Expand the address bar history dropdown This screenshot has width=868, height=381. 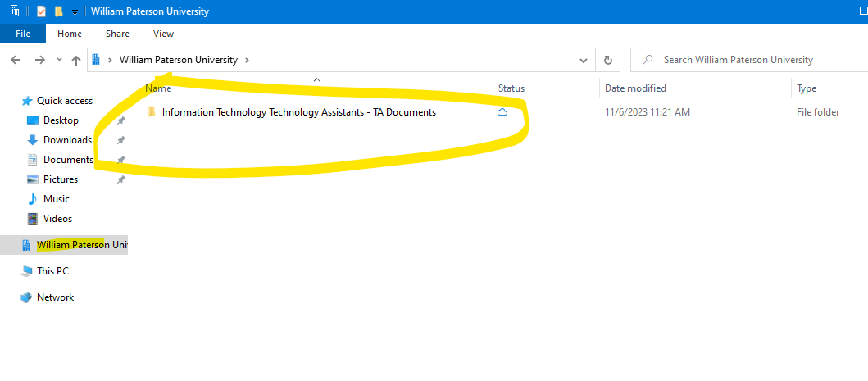pos(584,60)
